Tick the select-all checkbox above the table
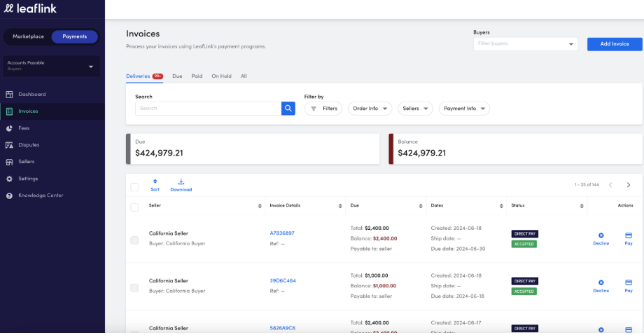The width and height of the screenshot is (644, 335). 134,187
